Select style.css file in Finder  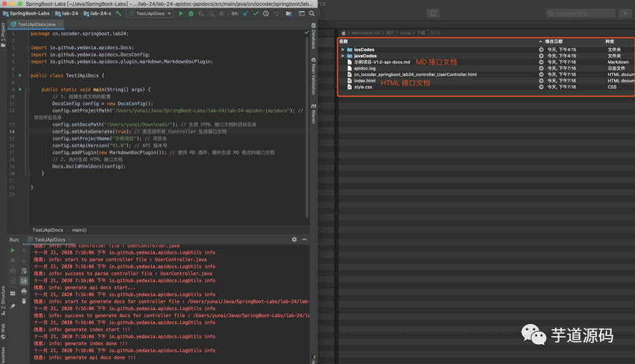click(363, 87)
